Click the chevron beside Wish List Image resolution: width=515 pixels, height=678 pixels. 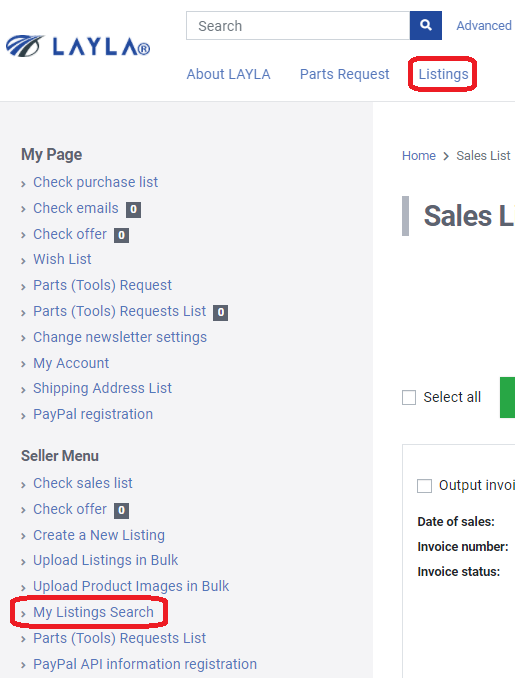click(x=23, y=261)
